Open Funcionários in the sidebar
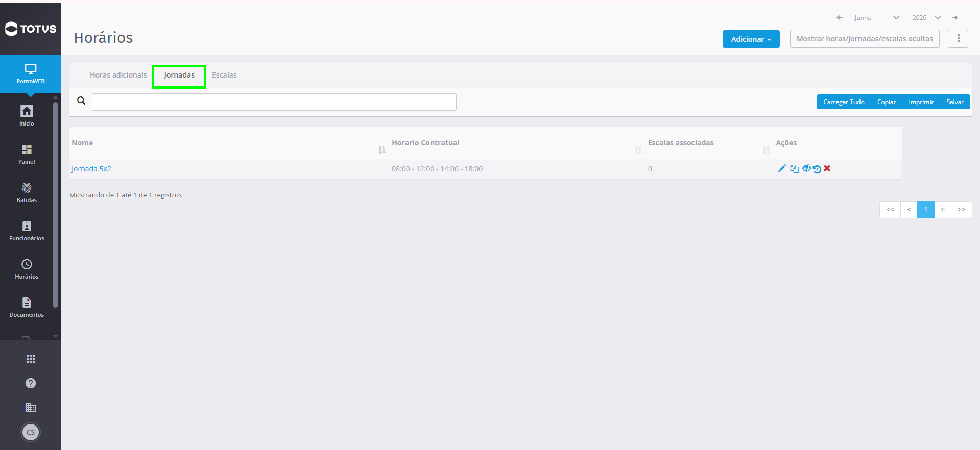 [27, 231]
